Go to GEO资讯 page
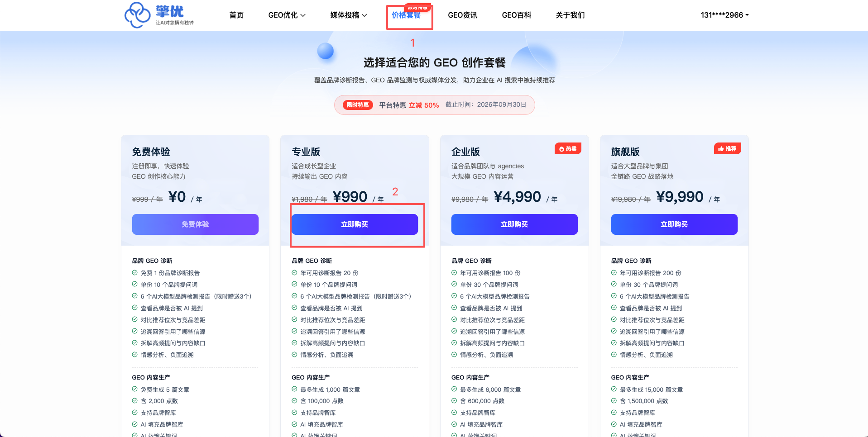The width and height of the screenshot is (868, 437). click(x=462, y=15)
